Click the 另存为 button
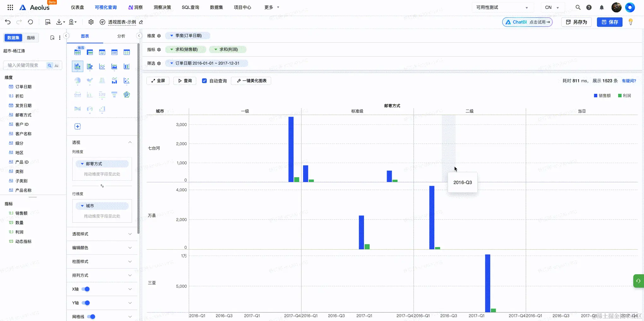This screenshot has height=321, width=644. (x=576, y=22)
